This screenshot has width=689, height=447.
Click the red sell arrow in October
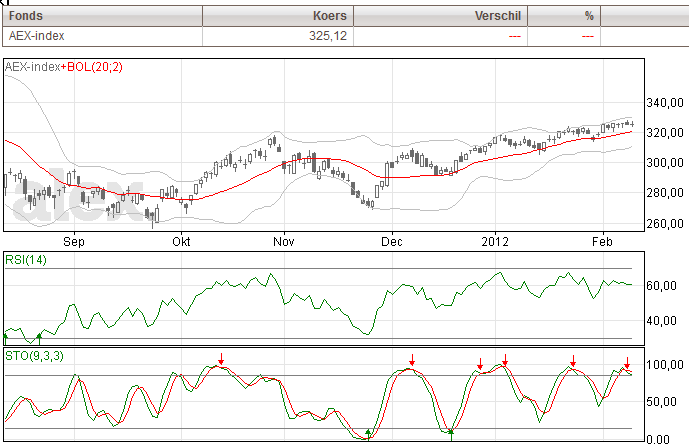(221, 359)
